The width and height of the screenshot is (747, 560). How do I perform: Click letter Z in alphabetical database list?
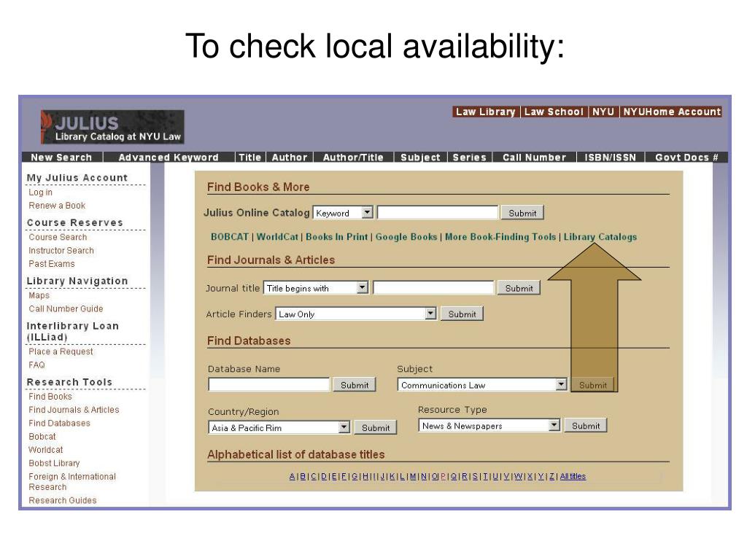[x=551, y=476]
